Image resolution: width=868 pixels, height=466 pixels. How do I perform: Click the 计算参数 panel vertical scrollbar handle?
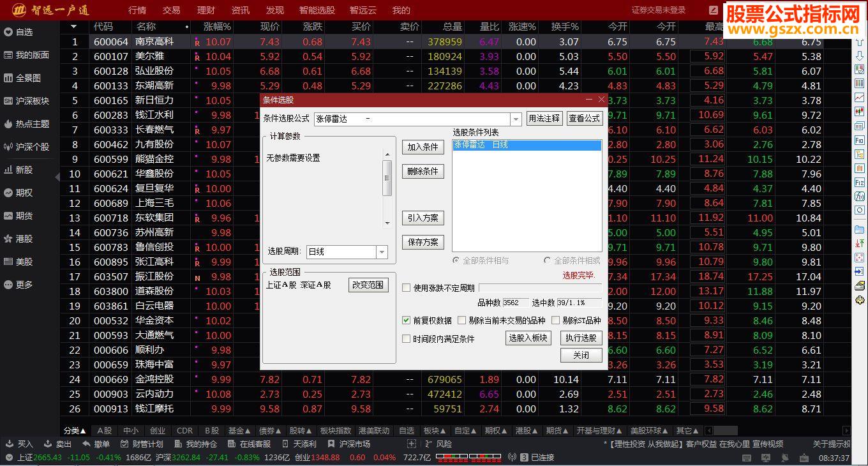tap(387, 178)
